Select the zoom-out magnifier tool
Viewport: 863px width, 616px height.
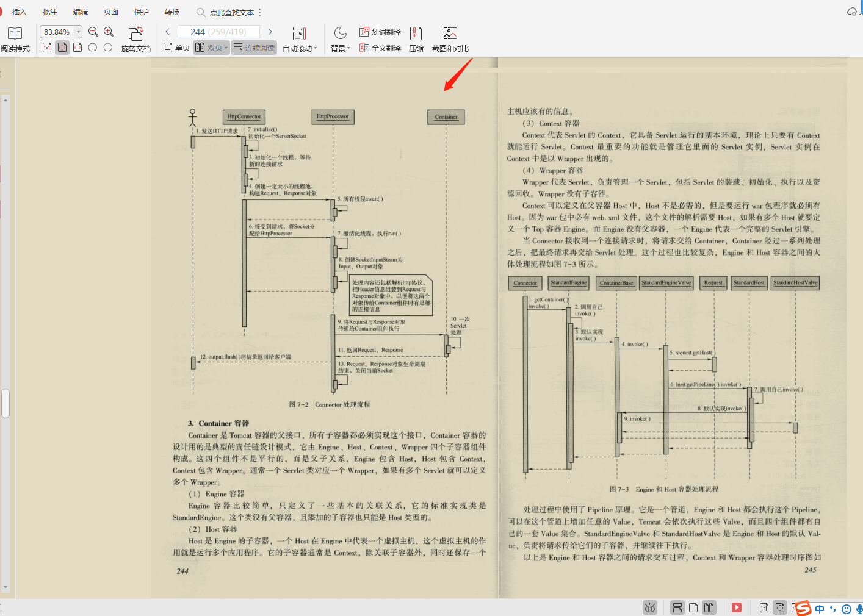[x=92, y=31]
